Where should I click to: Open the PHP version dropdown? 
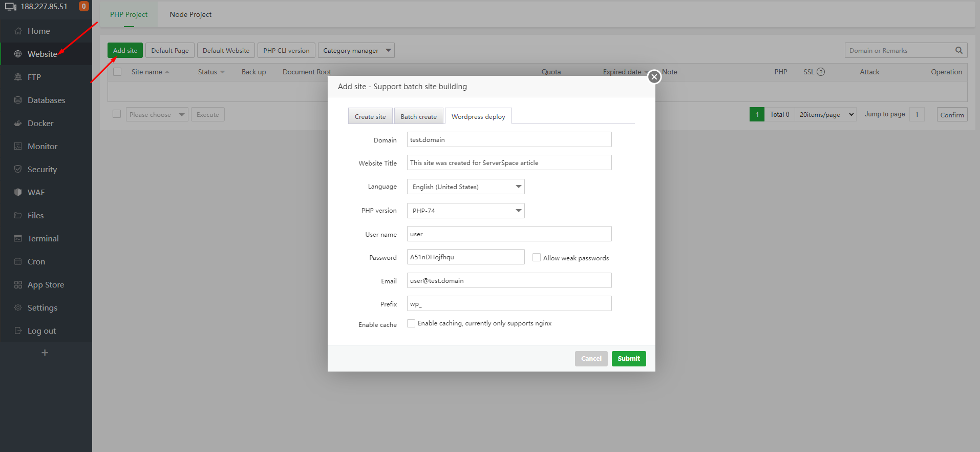tap(466, 211)
